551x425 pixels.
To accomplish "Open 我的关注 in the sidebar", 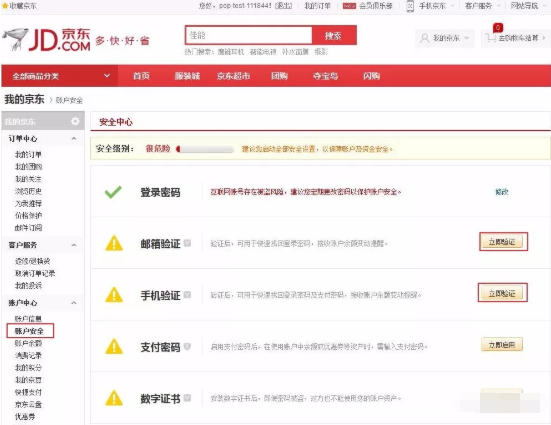I will (28, 179).
